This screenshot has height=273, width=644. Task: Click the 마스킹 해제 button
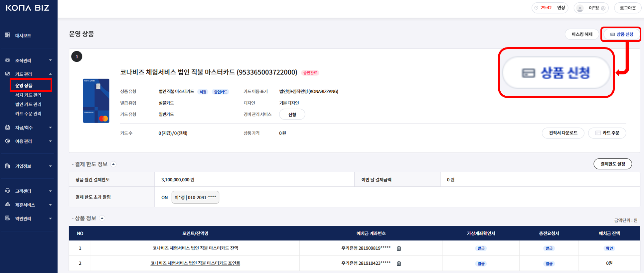582,34
